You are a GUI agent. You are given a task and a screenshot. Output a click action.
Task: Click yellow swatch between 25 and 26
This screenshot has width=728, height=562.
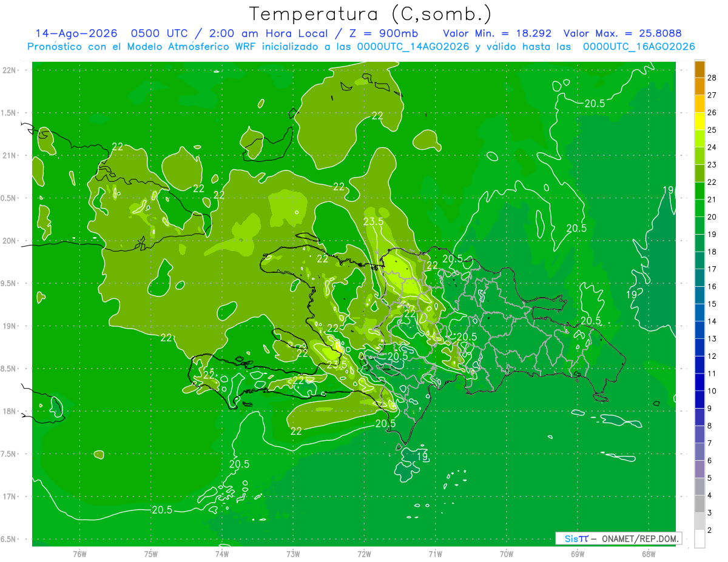coord(699,121)
